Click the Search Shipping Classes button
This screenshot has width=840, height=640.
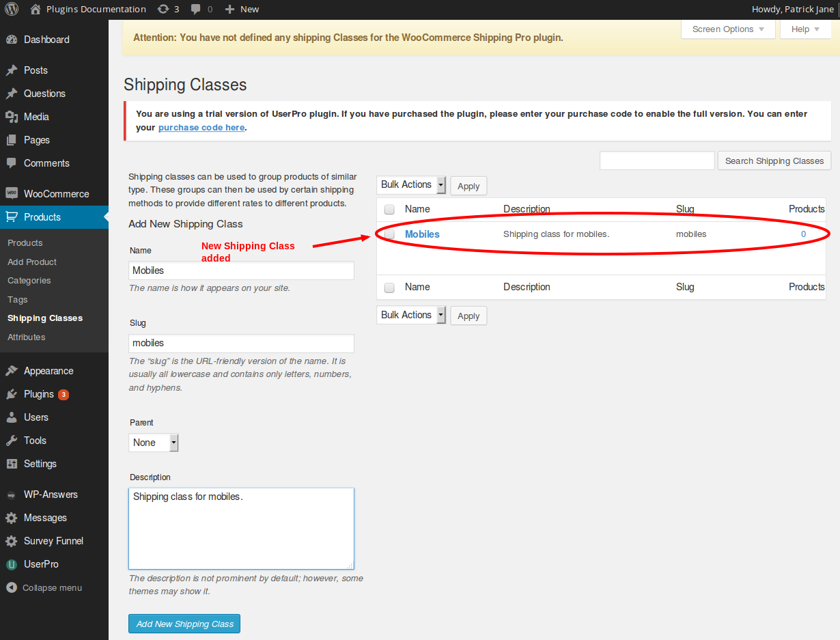pos(774,161)
